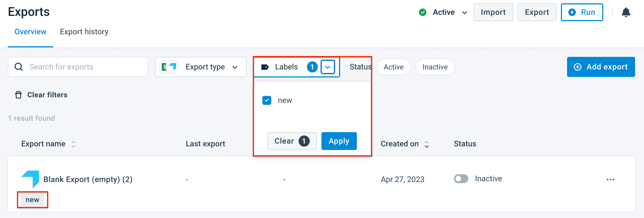The height and width of the screenshot is (218, 644).
Task: Switch to the Export history tab
Action: (x=84, y=32)
